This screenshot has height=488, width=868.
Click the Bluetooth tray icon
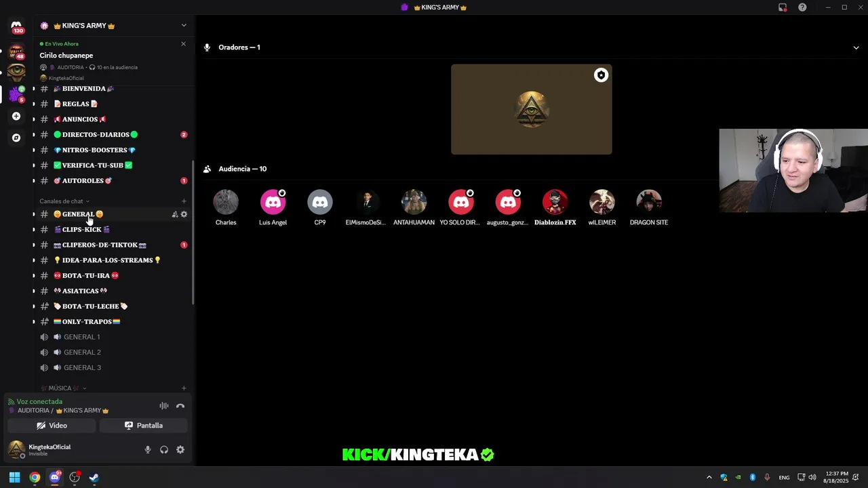tap(752, 477)
